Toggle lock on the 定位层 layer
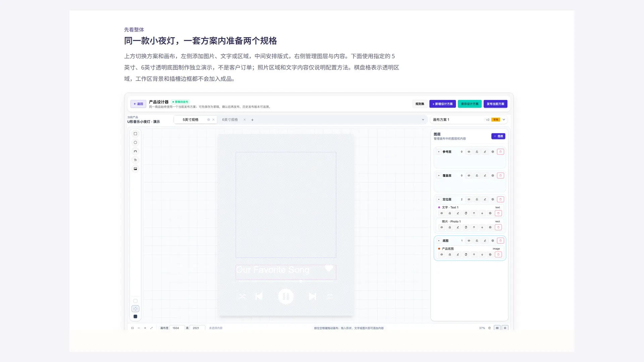Viewport: 644px width, 362px height. coord(477,199)
